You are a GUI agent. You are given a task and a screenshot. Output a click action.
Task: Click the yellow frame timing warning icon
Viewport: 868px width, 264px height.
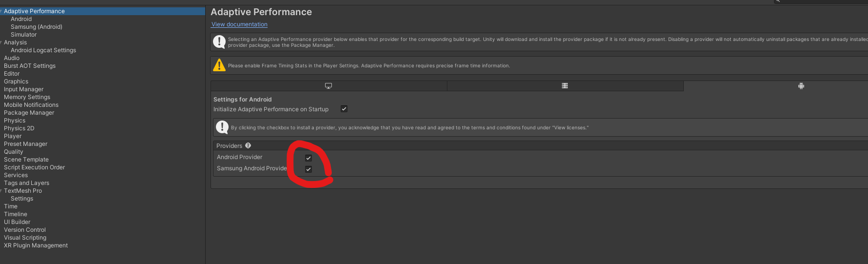pos(219,65)
